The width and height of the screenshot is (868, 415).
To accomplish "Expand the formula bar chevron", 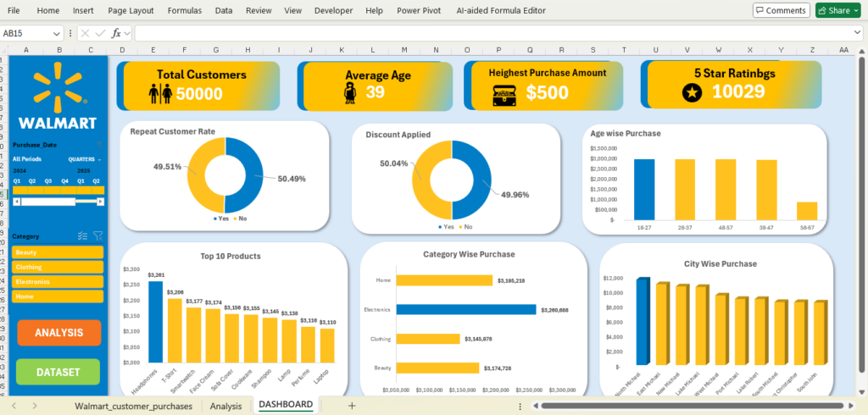I will [x=858, y=33].
